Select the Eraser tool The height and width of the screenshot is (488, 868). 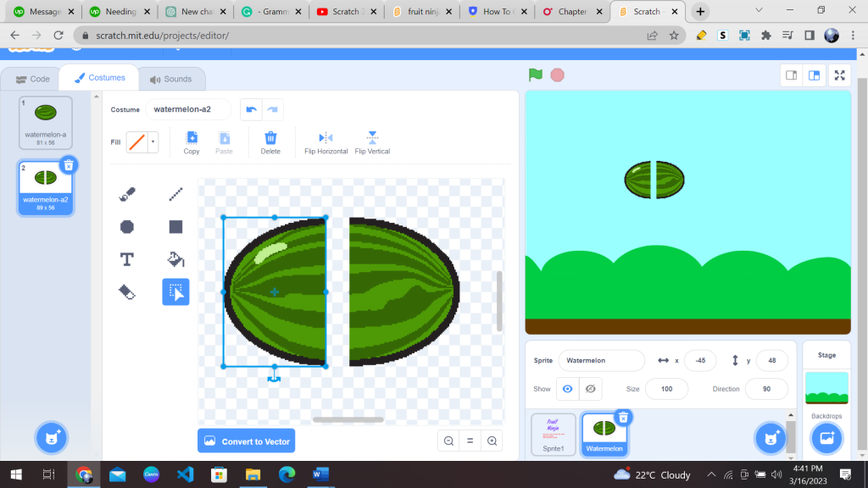[x=126, y=291]
